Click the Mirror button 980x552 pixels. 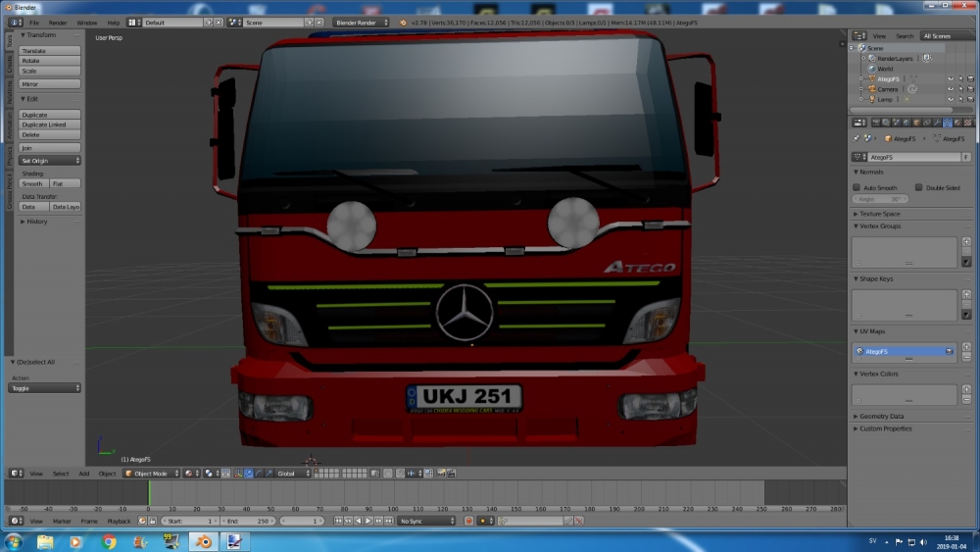(x=49, y=83)
